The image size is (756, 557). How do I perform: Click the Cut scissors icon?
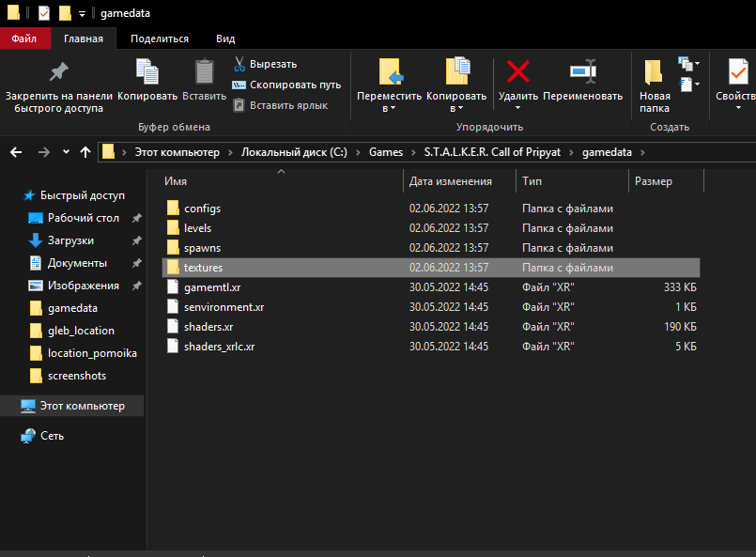click(x=239, y=64)
